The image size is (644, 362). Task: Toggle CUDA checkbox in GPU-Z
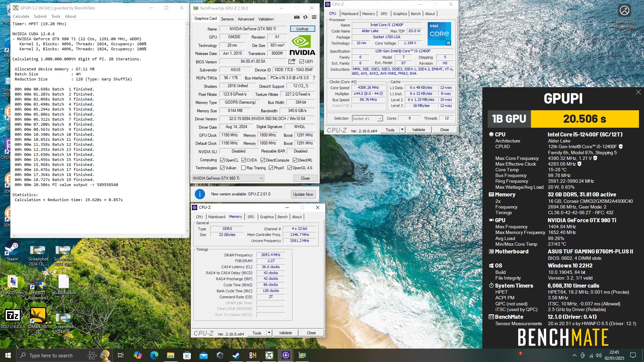point(244,160)
